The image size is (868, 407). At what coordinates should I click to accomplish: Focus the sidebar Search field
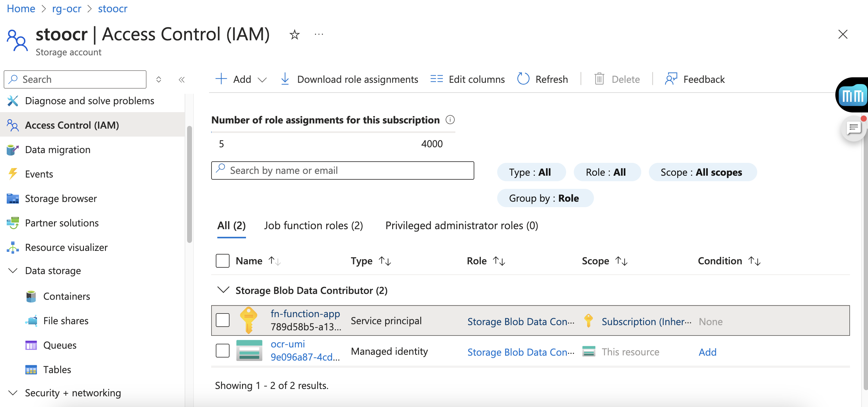(x=75, y=79)
